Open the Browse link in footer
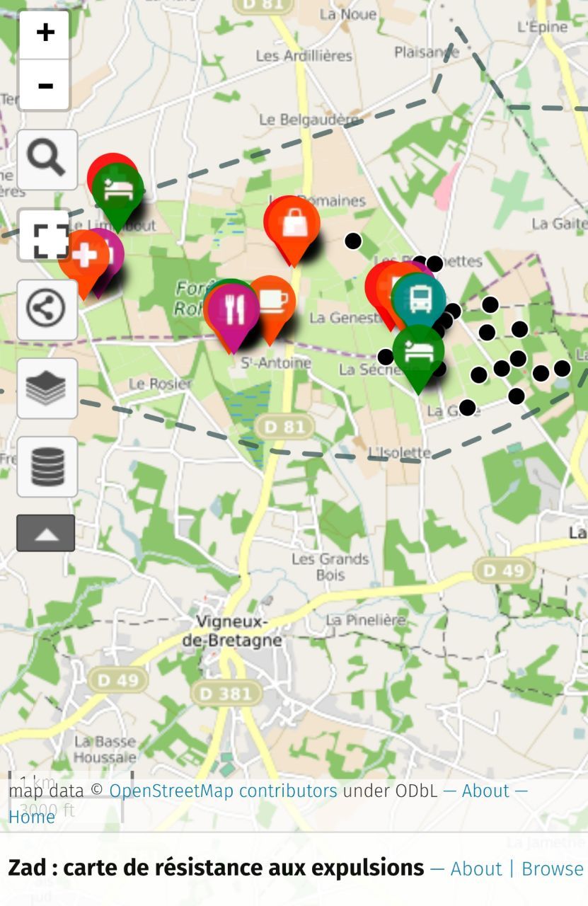 click(552, 868)
